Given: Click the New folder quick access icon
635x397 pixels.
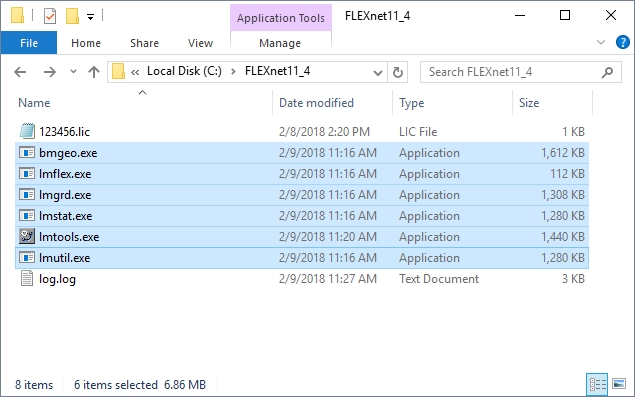Looking at the screenshot, I should [72, 16].
